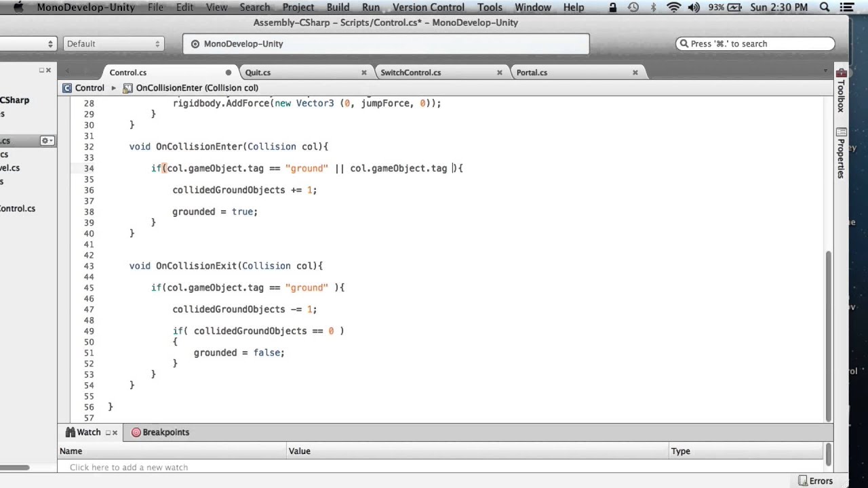Close the Quit.cs tab
This screenshot has width=868, height=488.
click(364, 73)
